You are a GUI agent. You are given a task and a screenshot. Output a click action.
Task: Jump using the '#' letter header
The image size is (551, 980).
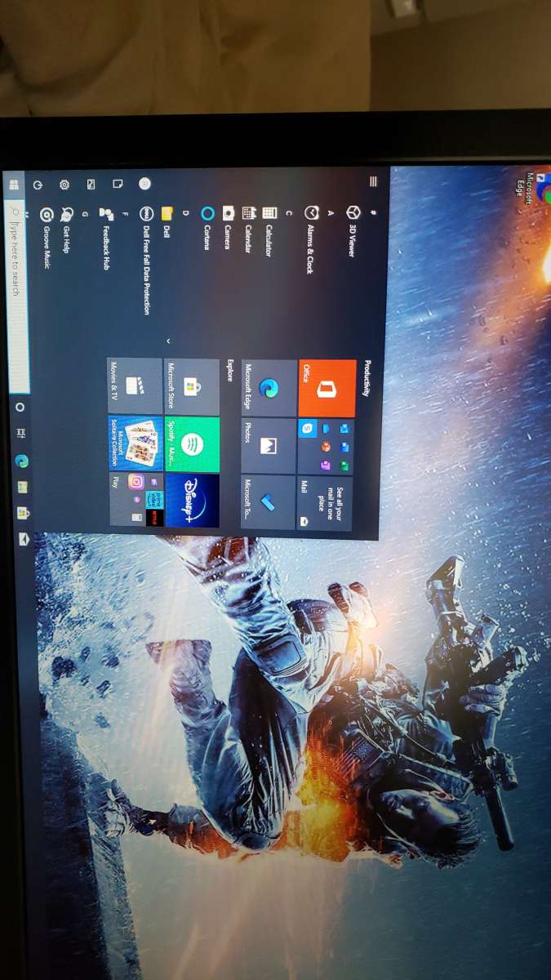coord(373,212)
